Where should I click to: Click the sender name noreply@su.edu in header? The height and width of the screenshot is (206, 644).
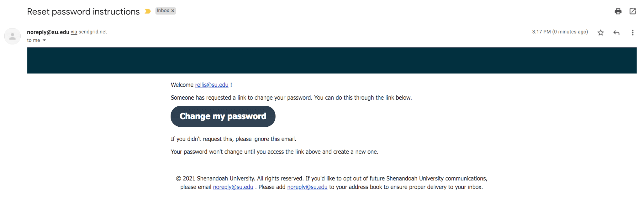pyautogui.click(x=48, y=32)
